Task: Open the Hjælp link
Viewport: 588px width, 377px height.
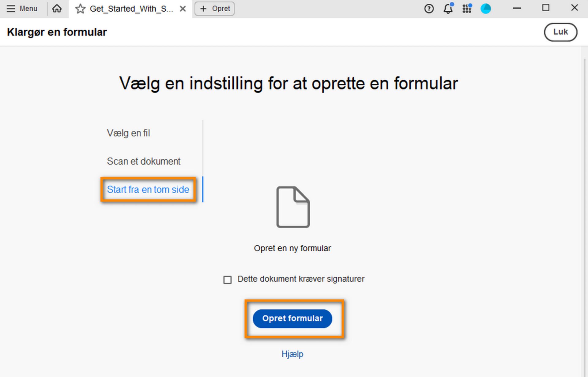Action: (x=292, y=354)
